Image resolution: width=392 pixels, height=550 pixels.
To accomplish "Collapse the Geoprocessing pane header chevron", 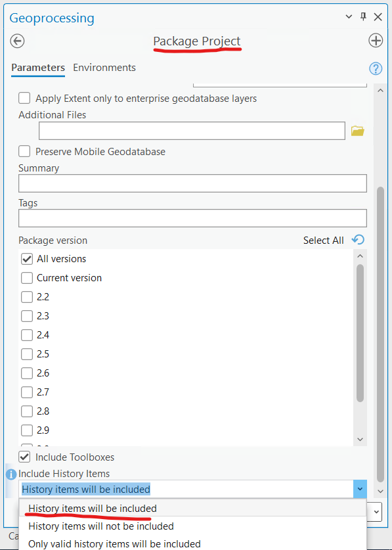I will [349, 16].
